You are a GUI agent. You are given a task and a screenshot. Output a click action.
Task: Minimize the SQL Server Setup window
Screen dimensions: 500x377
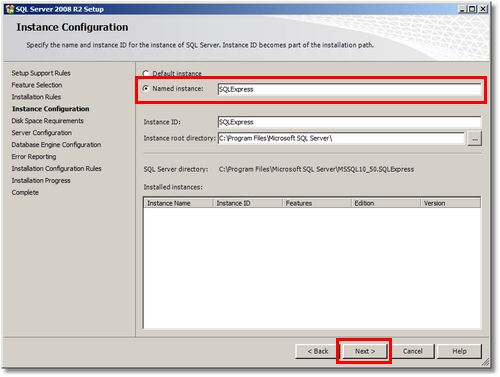pos(462,9)
